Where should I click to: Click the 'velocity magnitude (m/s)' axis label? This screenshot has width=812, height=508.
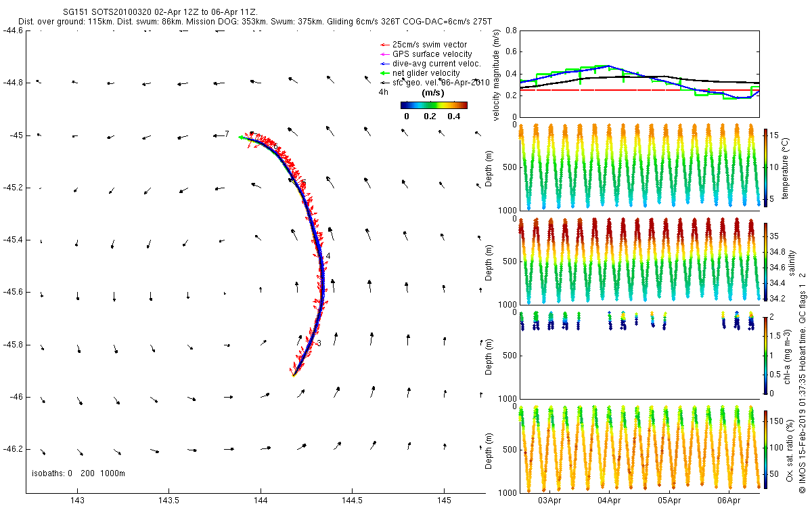[x=497, y=76]
